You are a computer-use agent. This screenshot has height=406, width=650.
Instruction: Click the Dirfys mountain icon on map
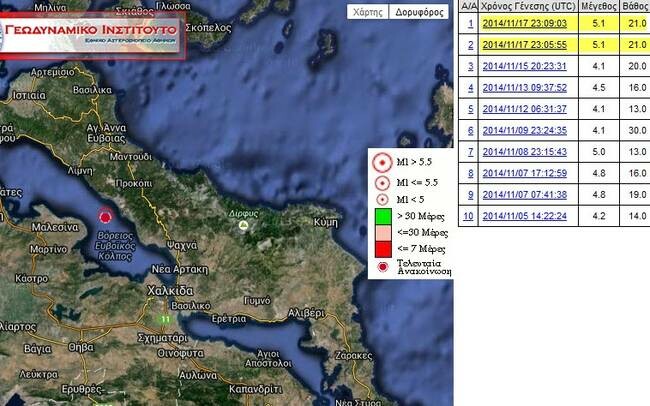244,225
